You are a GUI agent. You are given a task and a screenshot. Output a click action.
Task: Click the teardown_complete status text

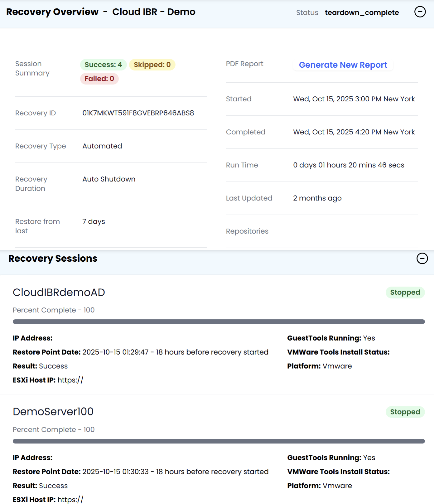(x=362, y=12)
